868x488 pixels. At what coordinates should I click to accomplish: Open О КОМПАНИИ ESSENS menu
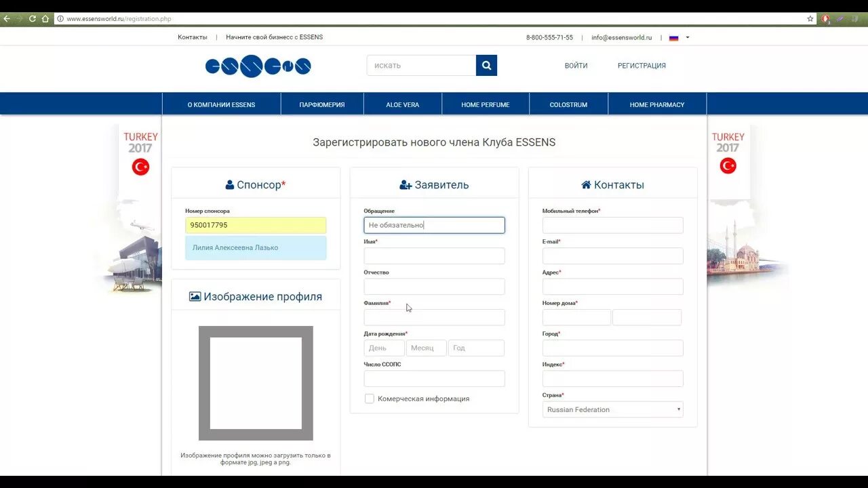(x=222, y=104)
